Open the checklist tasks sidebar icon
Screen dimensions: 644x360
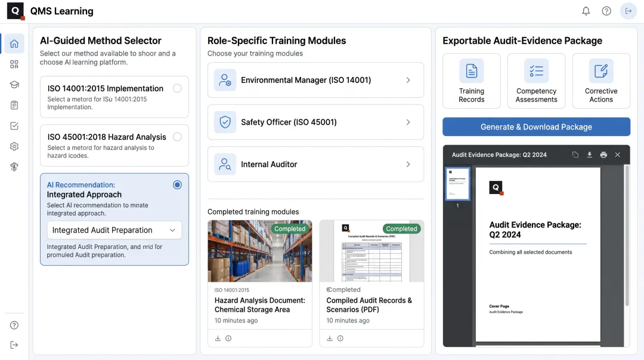tap(14, 126)
